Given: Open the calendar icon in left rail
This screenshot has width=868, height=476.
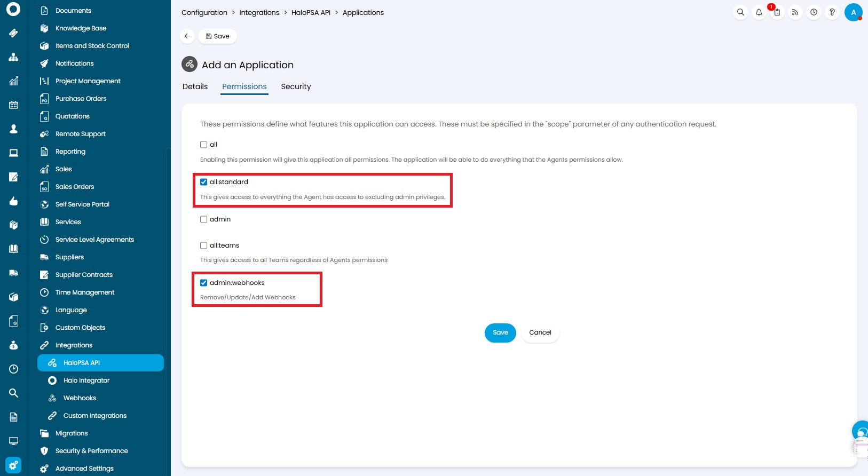Looking at the screenshot, I should point(13,105).
